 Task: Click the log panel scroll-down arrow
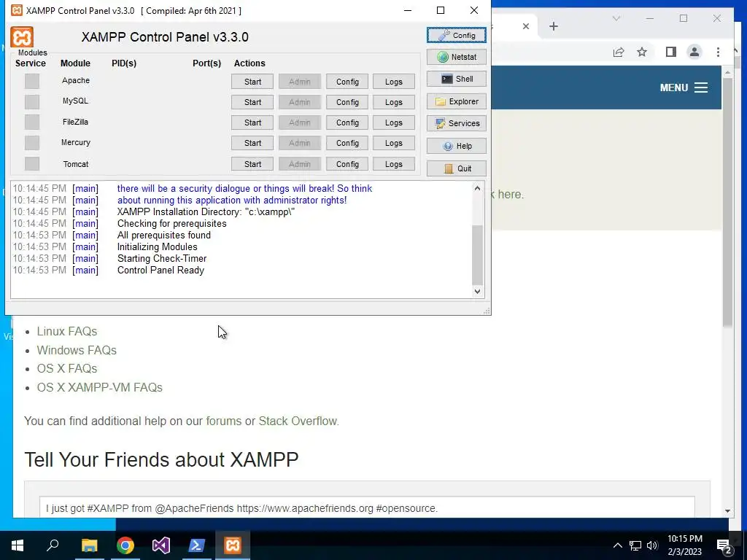pyautogui.click(x=477, y=292)
